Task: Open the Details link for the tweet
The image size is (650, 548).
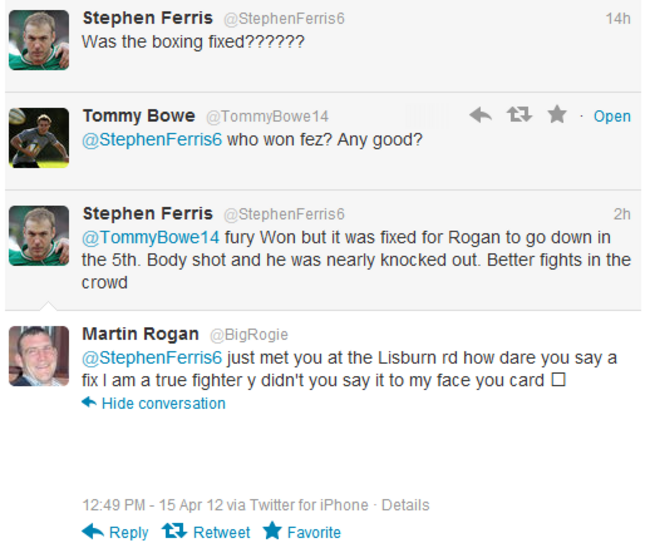Action: [x=405, y=506]
